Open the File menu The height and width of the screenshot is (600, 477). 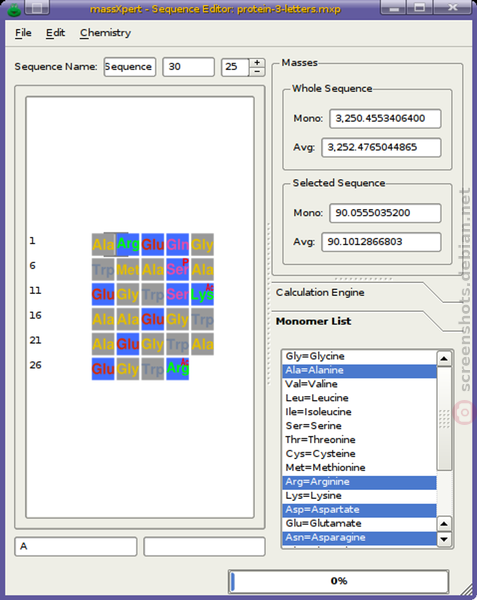[23, 33]
